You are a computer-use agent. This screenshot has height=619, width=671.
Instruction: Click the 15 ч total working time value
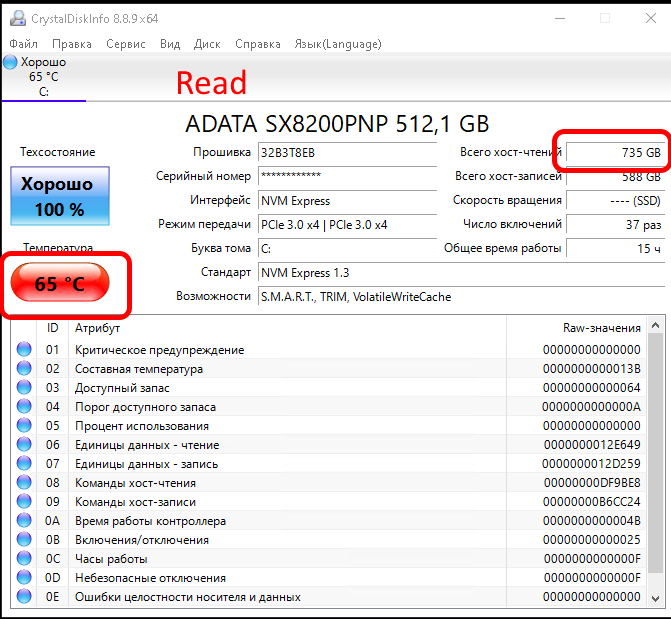pyautogui.click(x=615, y=248)
